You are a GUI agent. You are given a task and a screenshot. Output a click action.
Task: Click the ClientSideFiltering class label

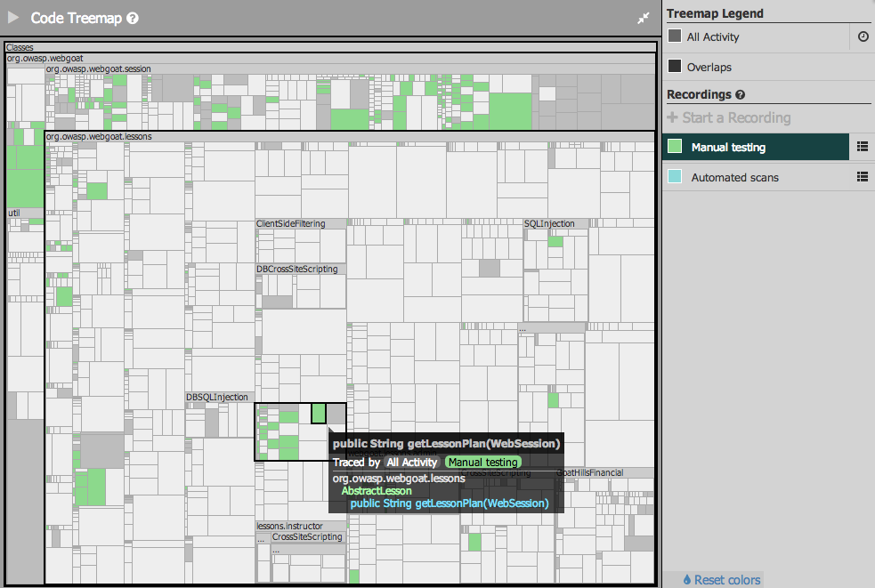point(291,224)
